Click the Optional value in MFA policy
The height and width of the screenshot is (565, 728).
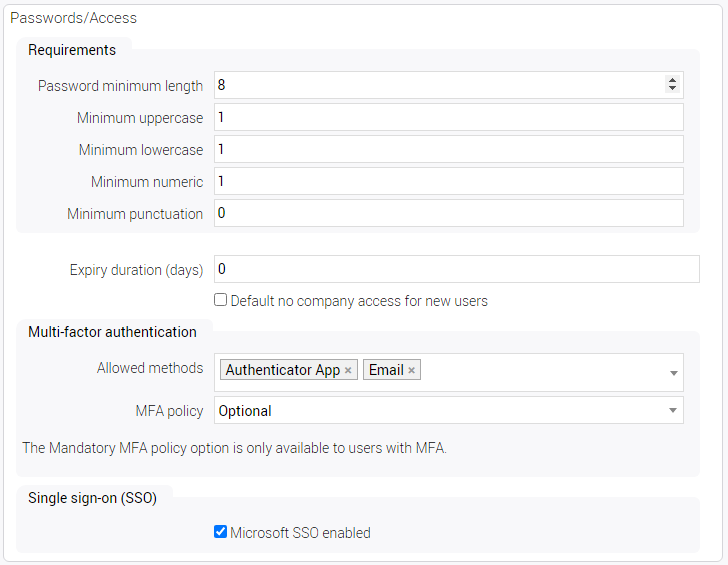click(x=245, y=411)
